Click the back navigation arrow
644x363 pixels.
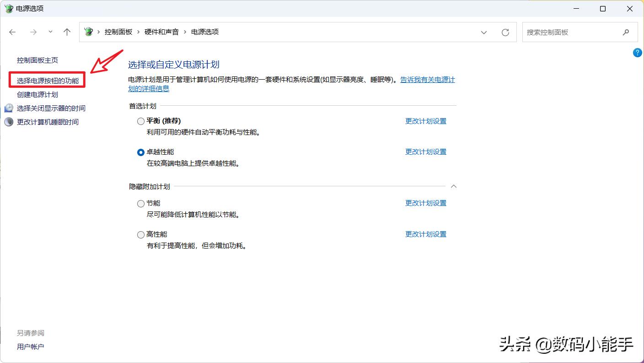click(x=12, y=32)
